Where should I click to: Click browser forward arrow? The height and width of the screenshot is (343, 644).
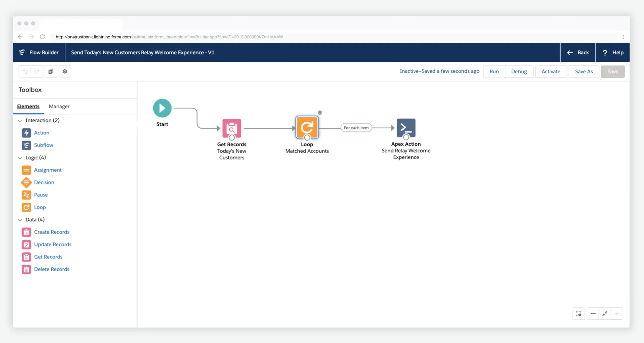31,37
